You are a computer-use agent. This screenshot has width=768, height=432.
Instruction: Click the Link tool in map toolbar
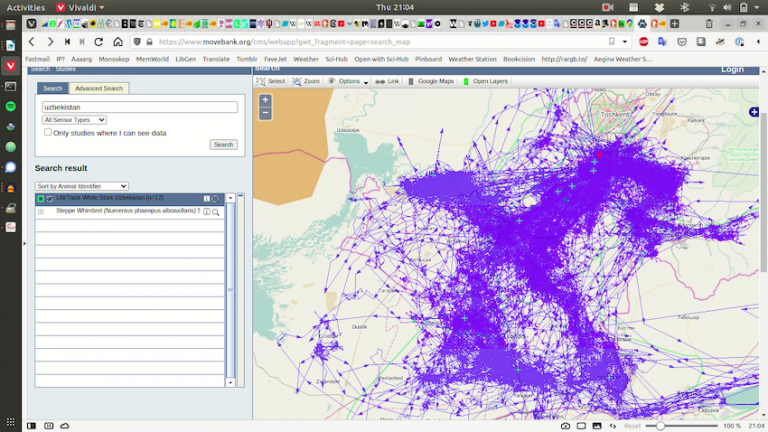pyautogui.click(x=387, y=81)
